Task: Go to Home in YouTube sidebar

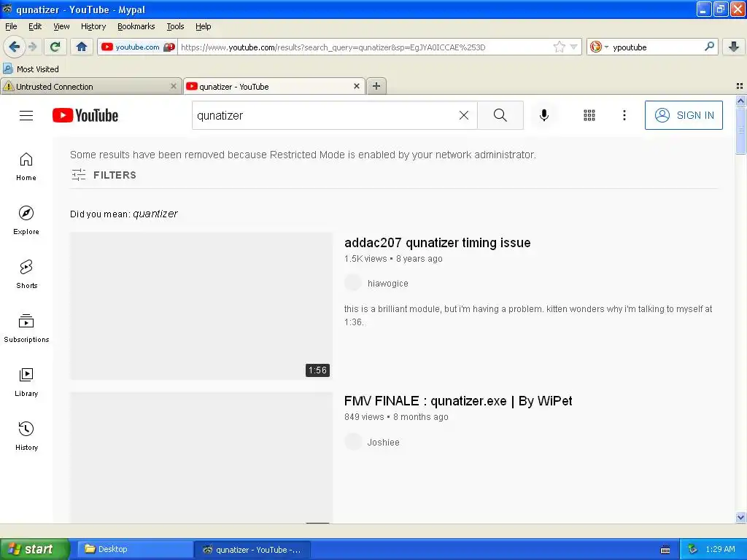Action: tap(26, 167)
